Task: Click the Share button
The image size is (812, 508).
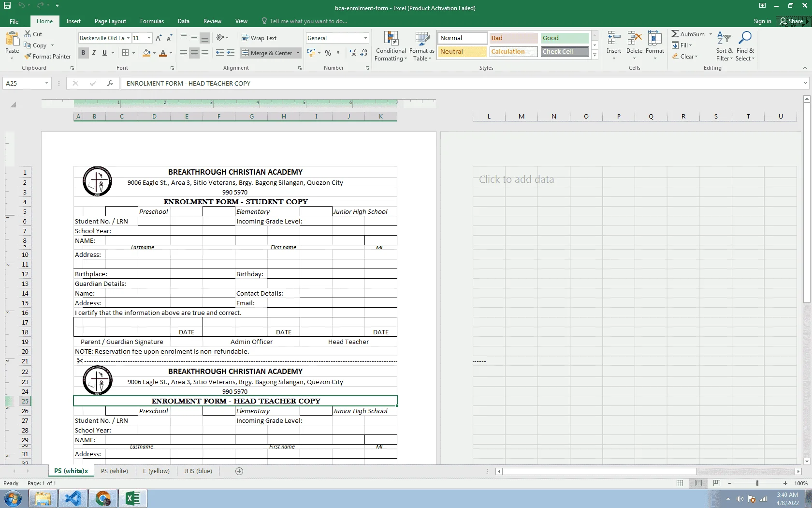Action: pos(791,21)
